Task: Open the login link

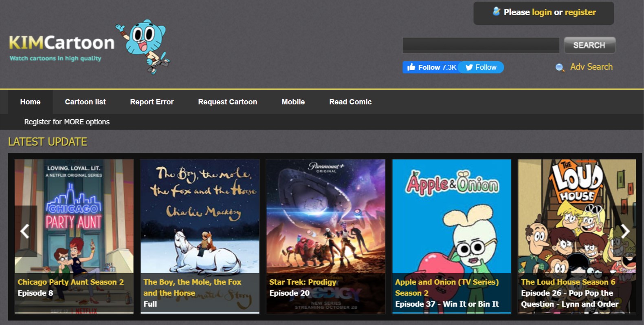Action: (x=542, y=12)
